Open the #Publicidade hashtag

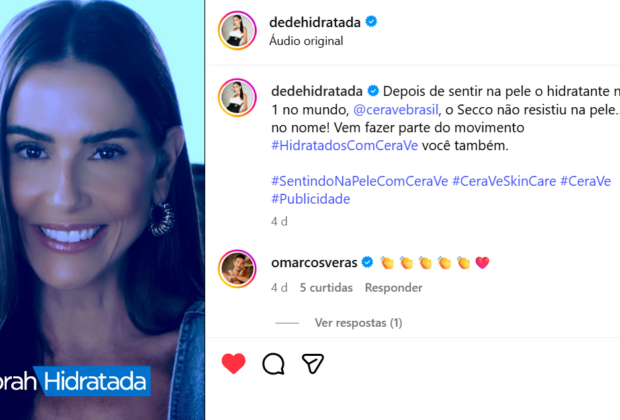[x=310, y=199]
